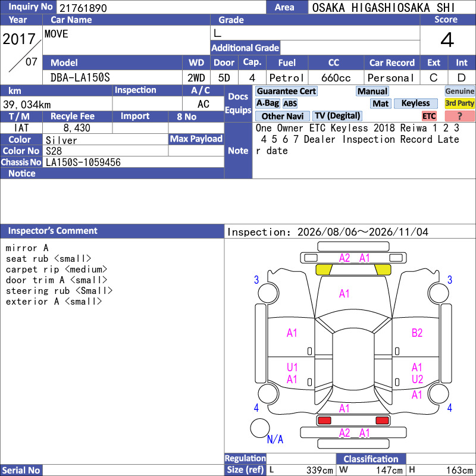Select the yellow 3rd Party badge
This screenshot has height=476, width=476.
[459, 103]
